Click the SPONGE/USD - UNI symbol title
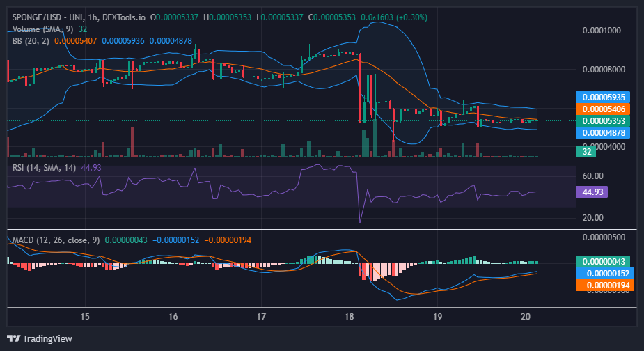Viewport: 644px width, 351px height. click(x=48, y=17)
